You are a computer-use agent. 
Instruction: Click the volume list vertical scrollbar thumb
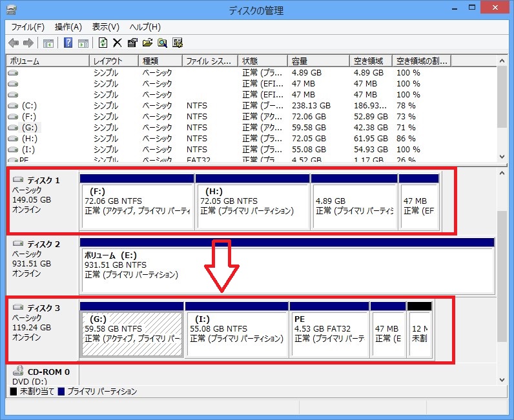502,97
